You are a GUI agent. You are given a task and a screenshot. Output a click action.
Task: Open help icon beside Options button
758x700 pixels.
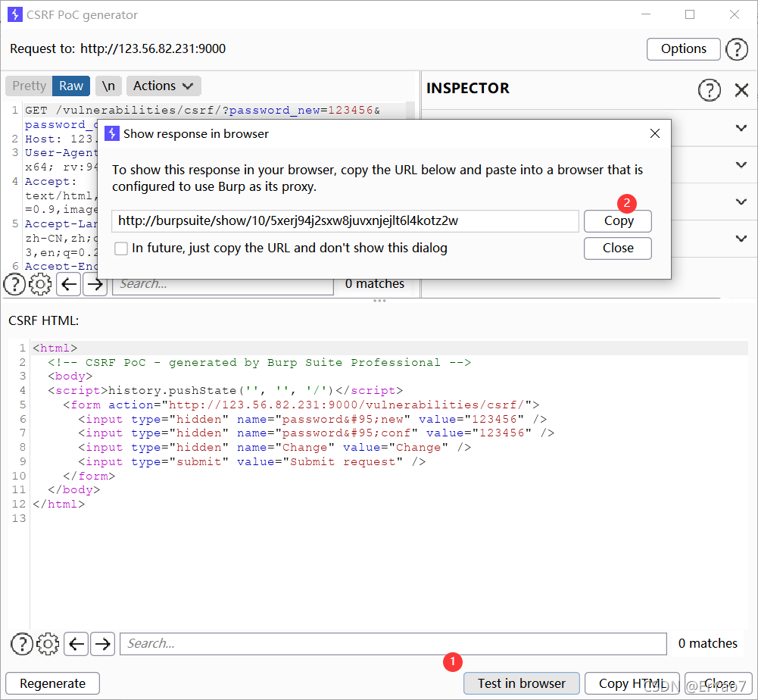point(737,48)
